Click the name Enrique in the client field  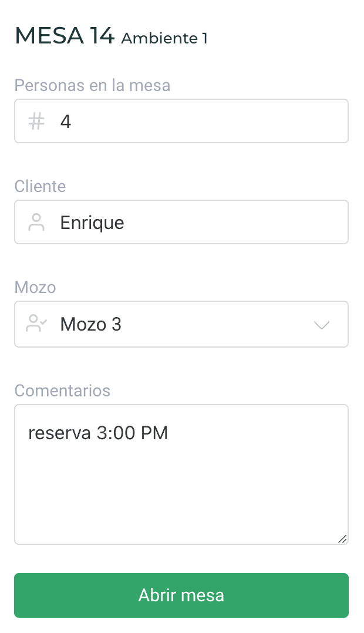[x=92, y=223]
